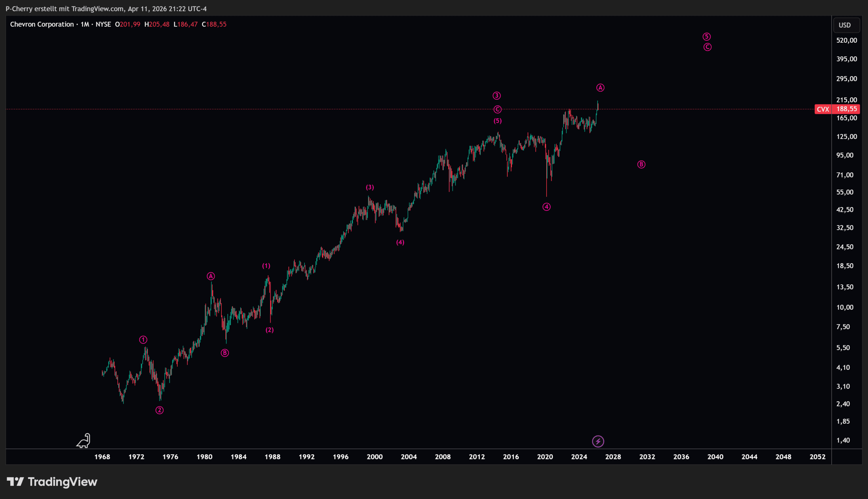Select the circled 5 wave label

click(x=707, y=37)
